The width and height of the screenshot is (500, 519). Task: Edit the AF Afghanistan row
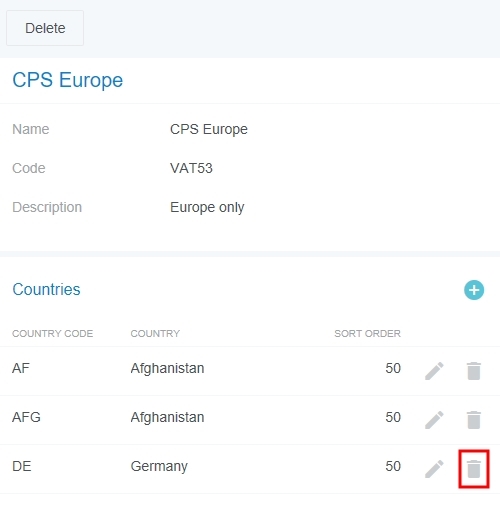coord(434,371)
